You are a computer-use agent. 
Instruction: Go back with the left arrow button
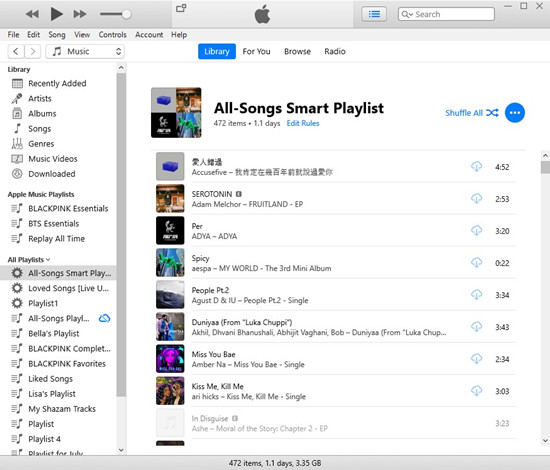[x=16, y=52]
